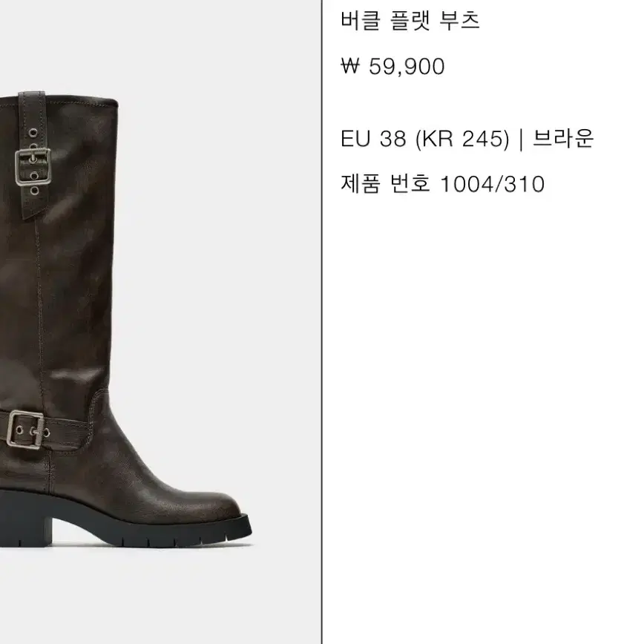Choose the EU 38 size text
Image resolution: width=644 pixels, height=644 pixels.
point(373,139)
